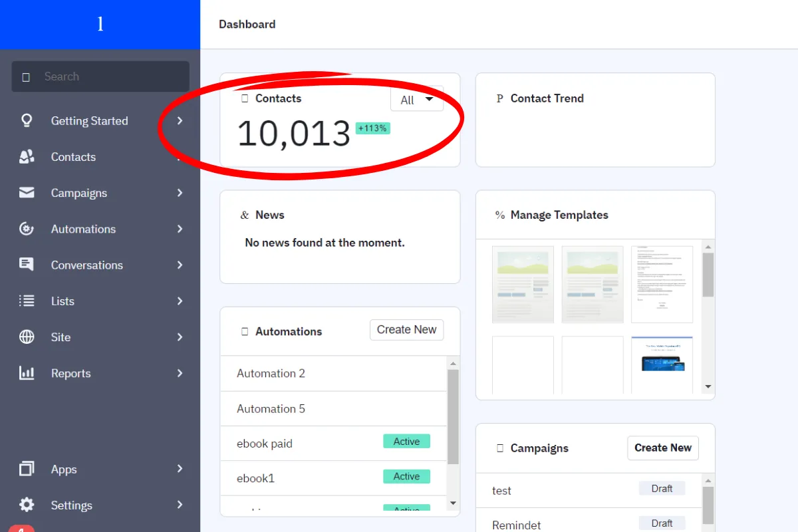Expand the Reports submenu chevron
The height and width of the screenshot is (532, 798).
pos(180,373)
